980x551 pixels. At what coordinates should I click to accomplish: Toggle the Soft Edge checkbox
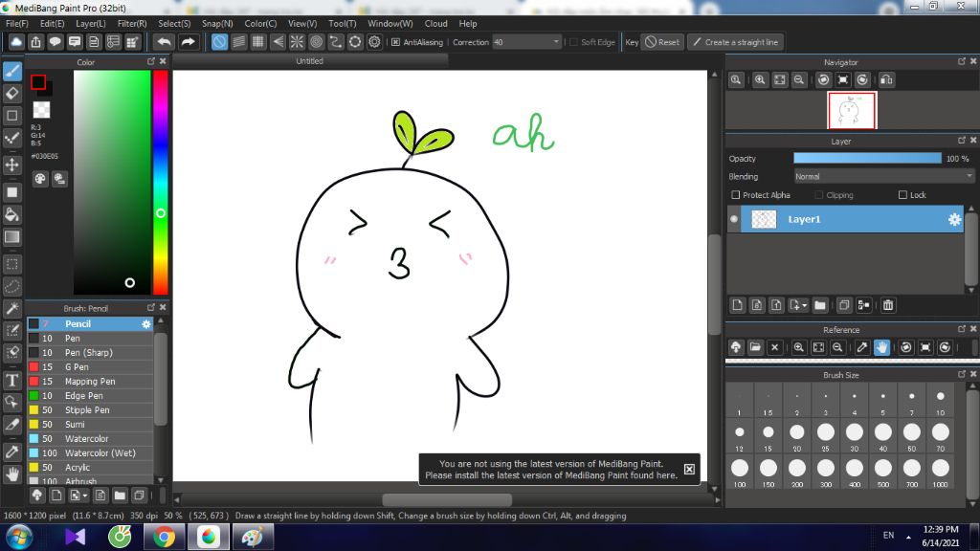pos(573,42)
